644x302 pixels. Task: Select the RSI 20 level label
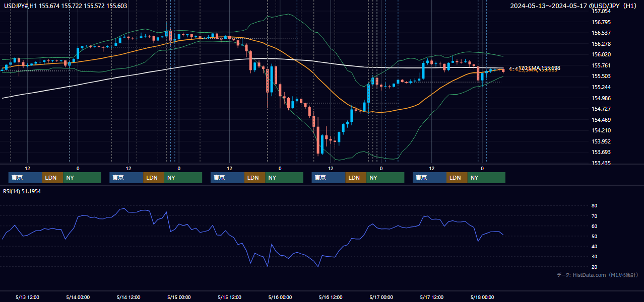pyautogui.click(x=594, y=267)
